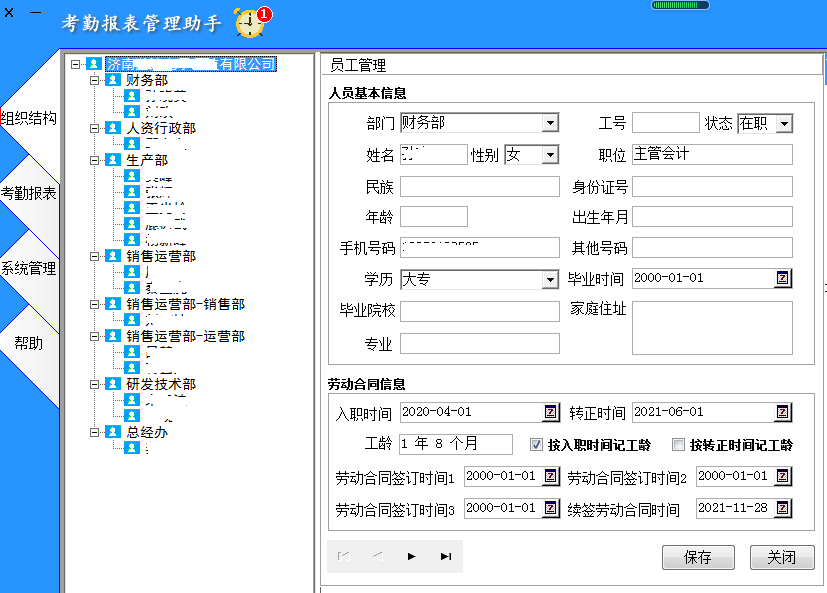Collapse the 销售运营部 tree node
Viewport: 827px width, 593px height.
coord(94,256)
